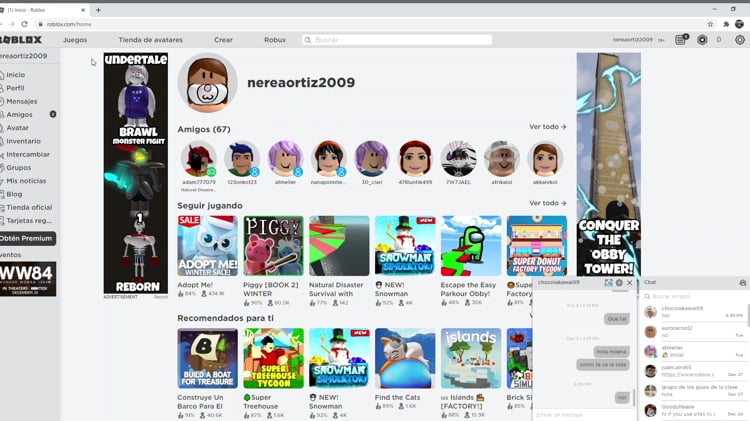
Task: Open akkanikol friend avatar
Action: [x=545, y=158]
